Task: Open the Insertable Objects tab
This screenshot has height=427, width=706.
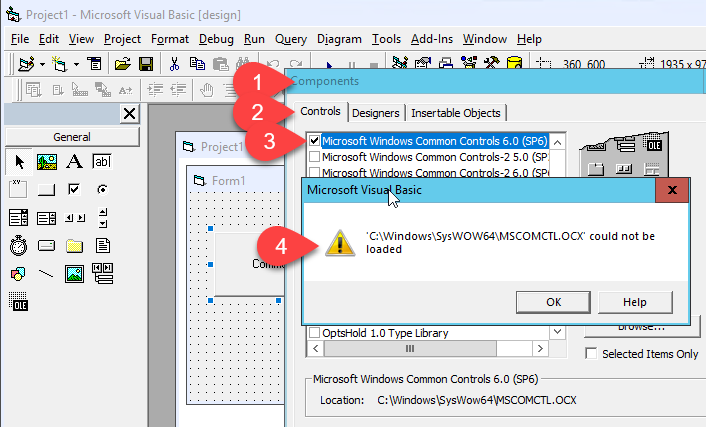Action: coord(456,113)
